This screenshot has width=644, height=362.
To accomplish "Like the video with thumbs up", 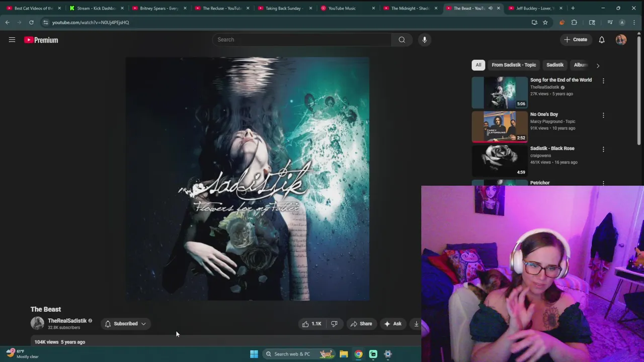I will point(311,324).
